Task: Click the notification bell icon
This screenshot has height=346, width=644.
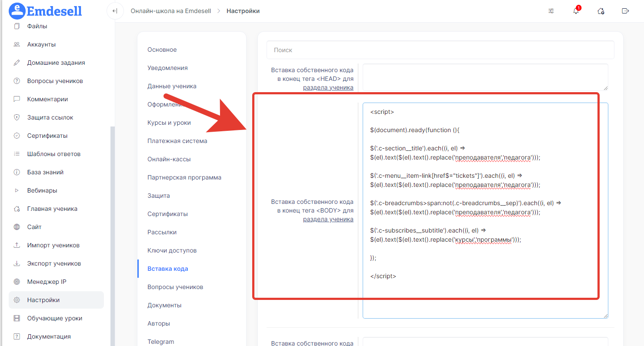Action: 576,11
